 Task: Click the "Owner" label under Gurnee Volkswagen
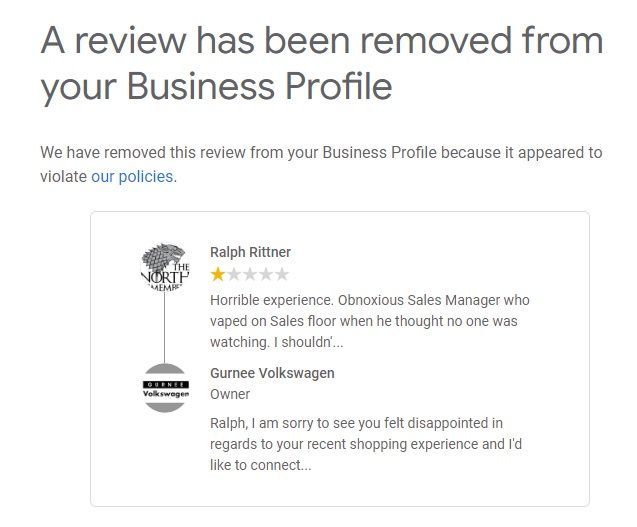pyautogui.click(x=230, y=395)
